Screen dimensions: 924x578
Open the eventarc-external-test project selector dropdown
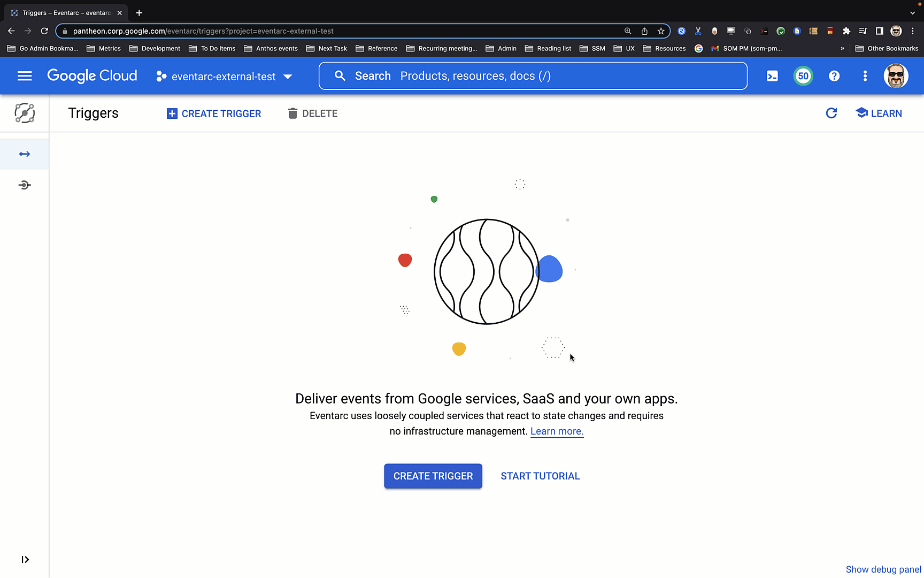(x=224, y=77)
